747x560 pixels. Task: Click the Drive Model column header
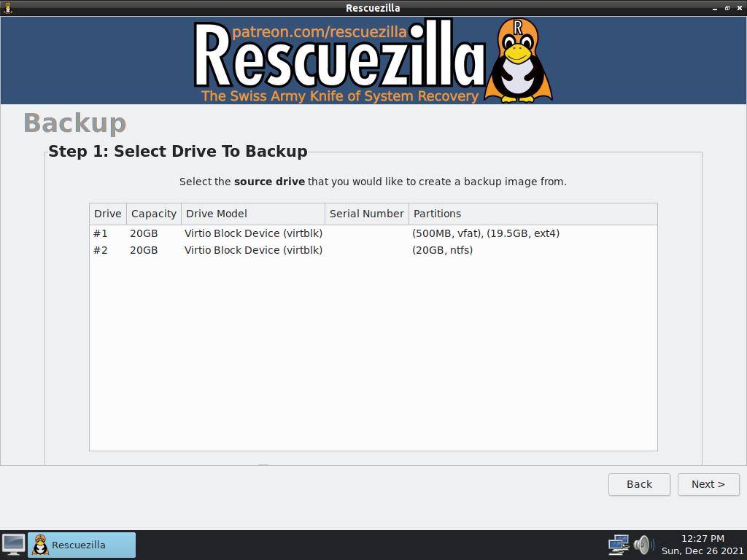tap(253, 214)
